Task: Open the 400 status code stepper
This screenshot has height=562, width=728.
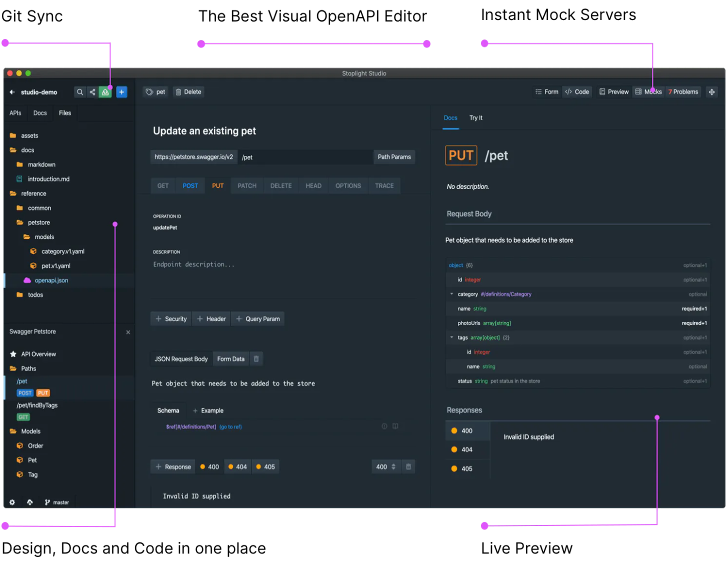Action: tap(386, 467)
